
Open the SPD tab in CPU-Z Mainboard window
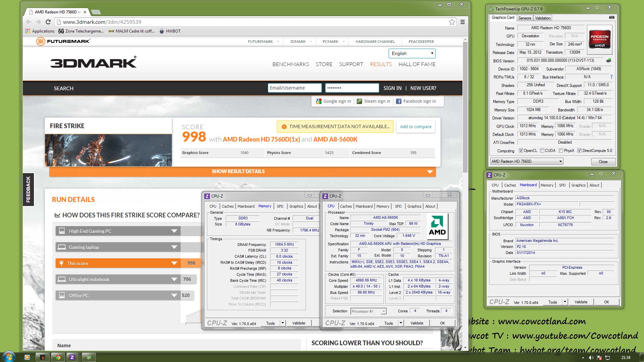[x=562, y=185]
